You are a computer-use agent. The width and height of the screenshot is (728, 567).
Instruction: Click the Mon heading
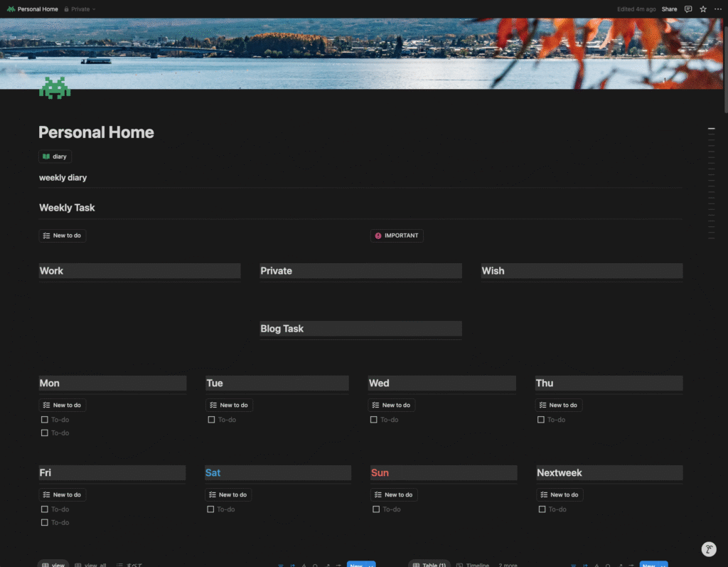coord(113,383)
